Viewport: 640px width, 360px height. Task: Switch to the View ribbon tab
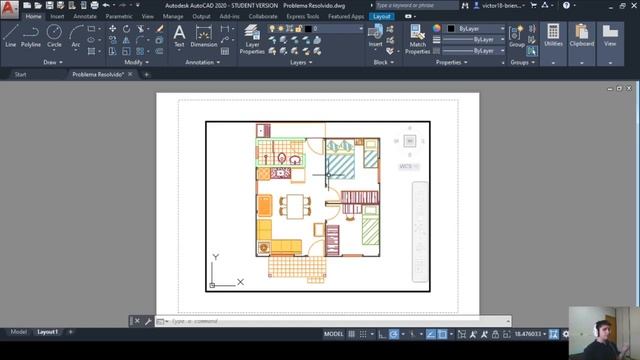point(148,16)
